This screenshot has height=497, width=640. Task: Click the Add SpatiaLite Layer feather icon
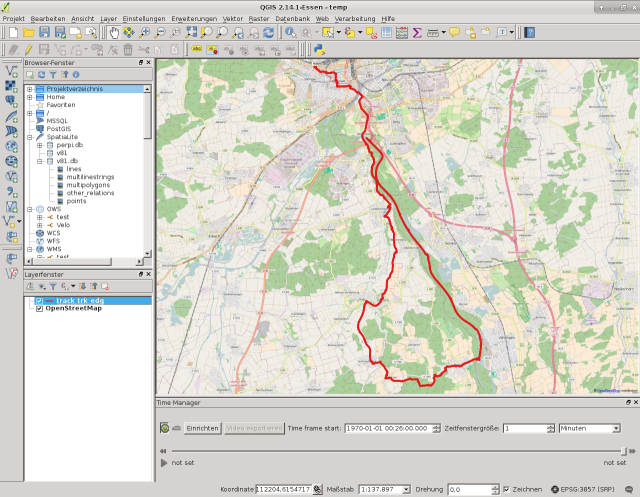point(11,116)
